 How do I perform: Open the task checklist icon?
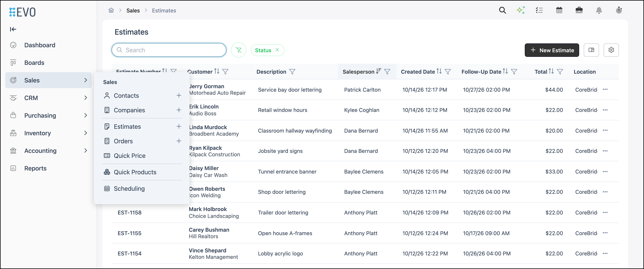click(x=539, y=10)
